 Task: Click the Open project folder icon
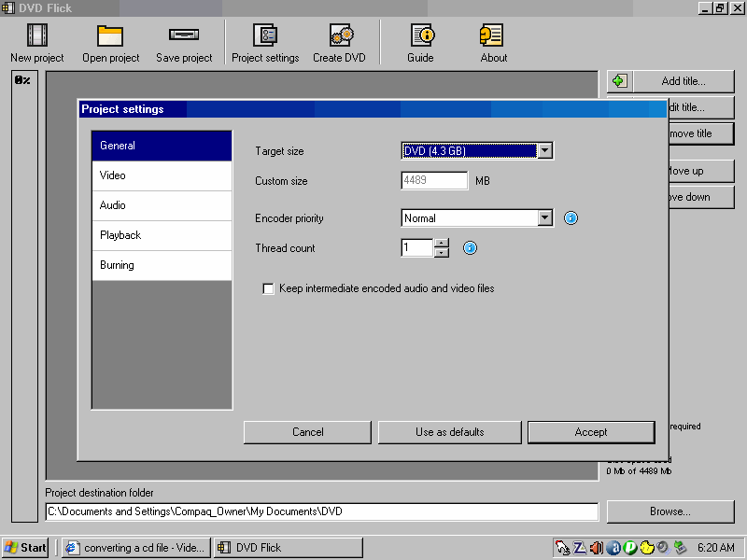pos(110,35)
